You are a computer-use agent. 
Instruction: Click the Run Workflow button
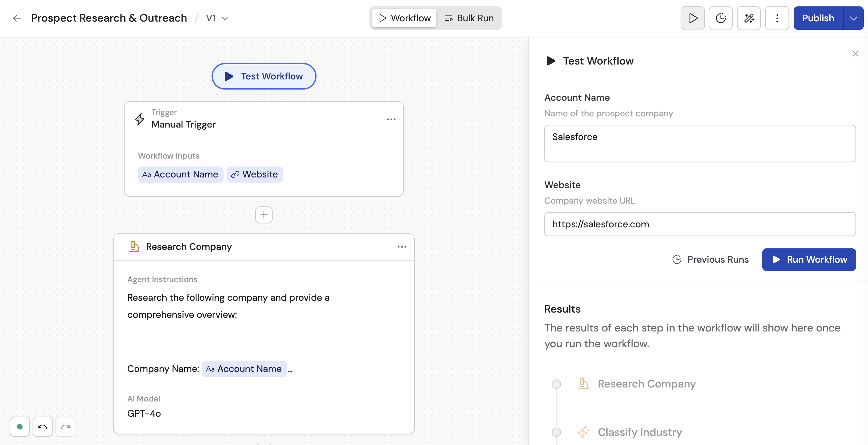click(x=809, y=259)
